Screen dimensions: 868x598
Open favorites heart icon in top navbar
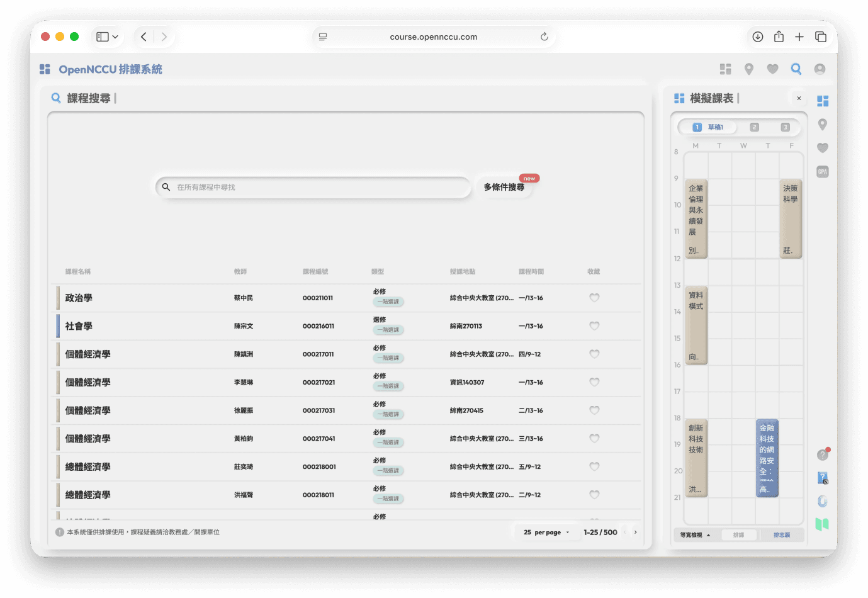click(x=772, y=69)
